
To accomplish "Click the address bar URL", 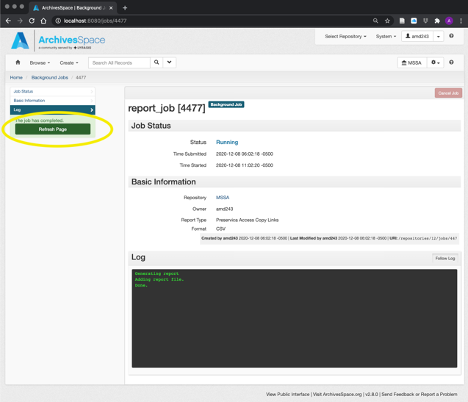I will pos(95,21).
